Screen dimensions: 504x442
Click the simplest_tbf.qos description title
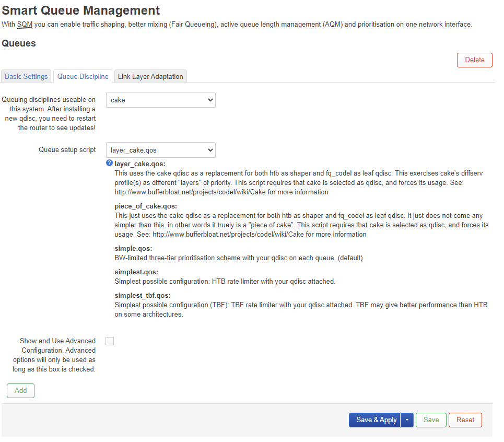[x=144, y=295]
